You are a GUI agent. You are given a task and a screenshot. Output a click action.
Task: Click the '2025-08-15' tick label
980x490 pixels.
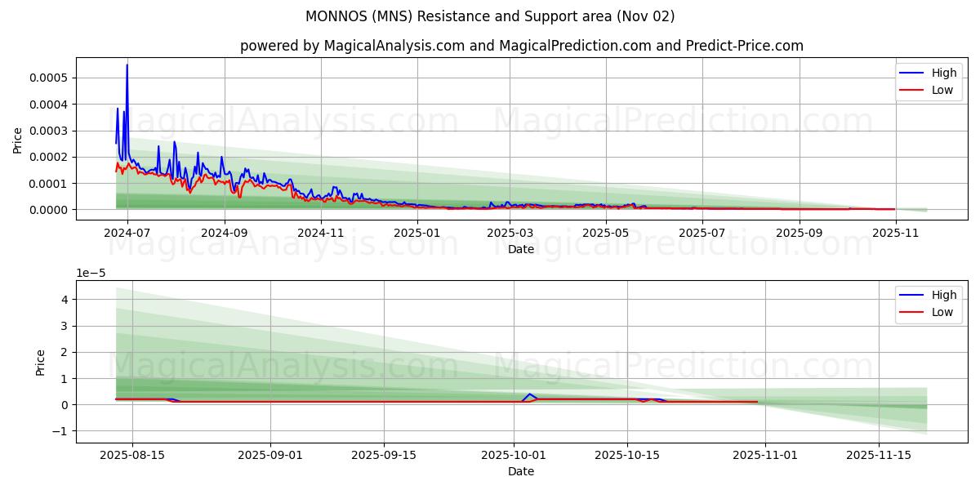(x=133, y=455)
